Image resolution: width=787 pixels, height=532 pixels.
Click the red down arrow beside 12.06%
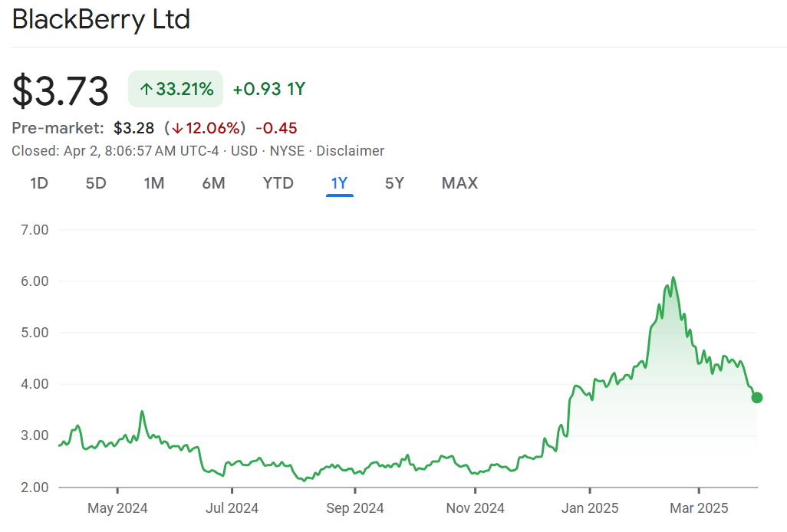pos(177,128)
